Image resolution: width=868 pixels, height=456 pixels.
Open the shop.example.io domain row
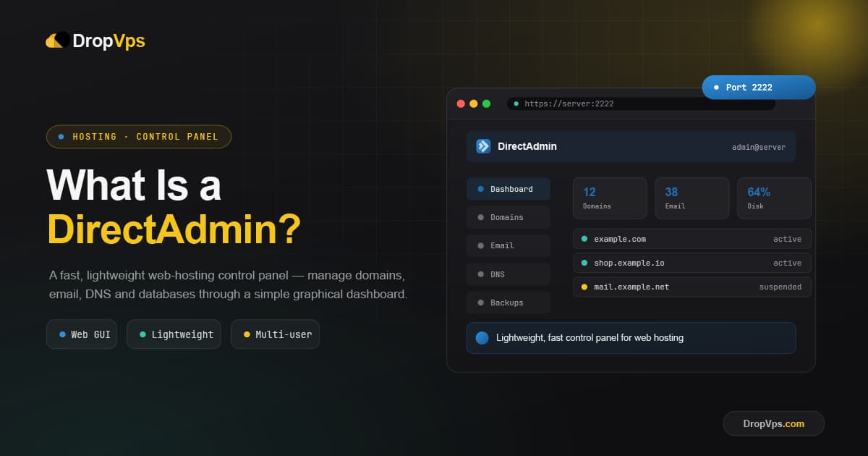[692, 263]
